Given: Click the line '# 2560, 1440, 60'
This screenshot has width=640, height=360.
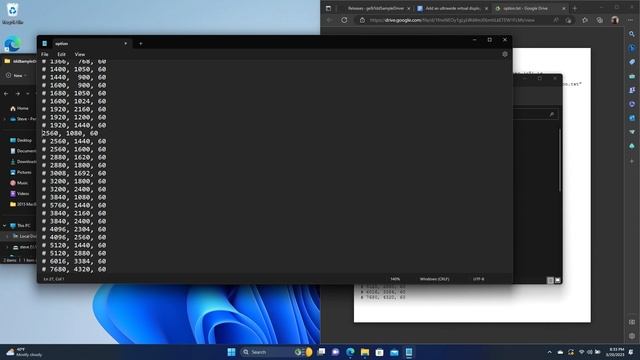Looking at the screenshot, I should point(74,141).
